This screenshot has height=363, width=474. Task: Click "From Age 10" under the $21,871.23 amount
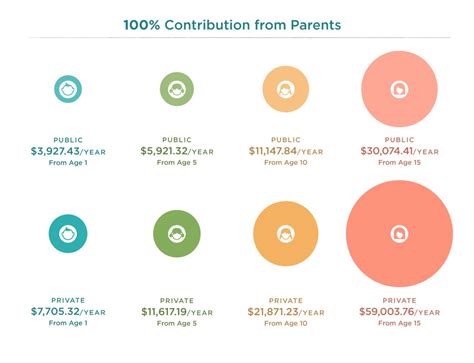click(x=286, y=323)
